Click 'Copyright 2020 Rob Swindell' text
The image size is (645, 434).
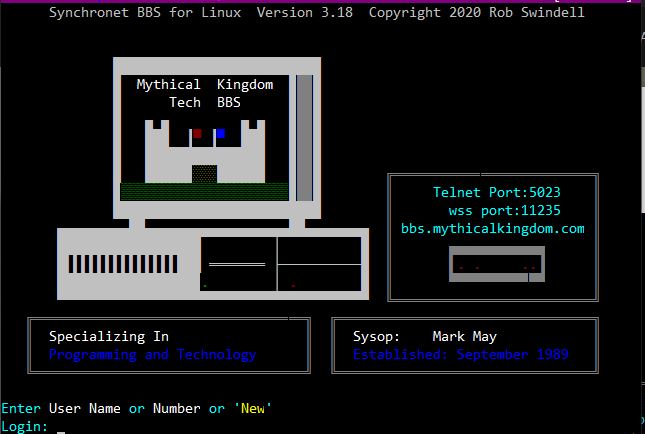[476, 12]
